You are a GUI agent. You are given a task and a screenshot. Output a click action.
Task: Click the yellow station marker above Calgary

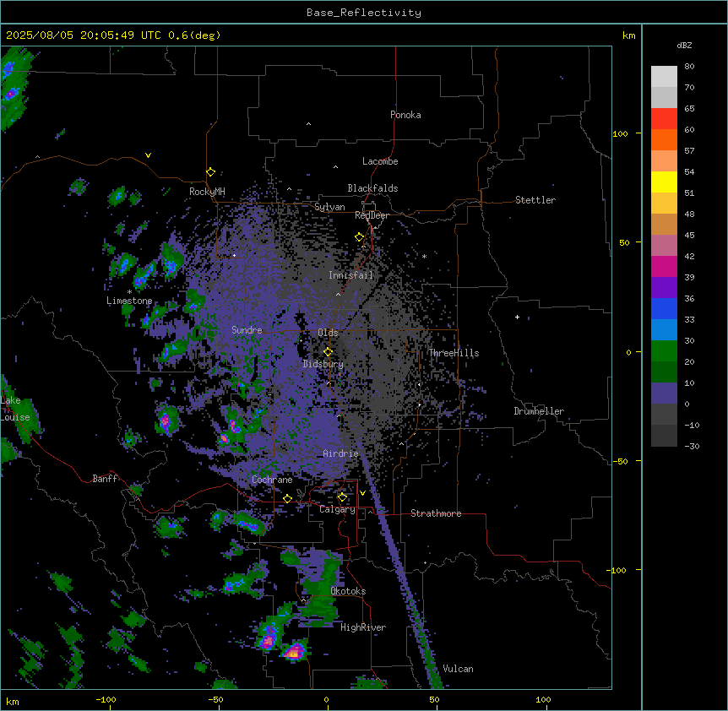pos(342,497)
